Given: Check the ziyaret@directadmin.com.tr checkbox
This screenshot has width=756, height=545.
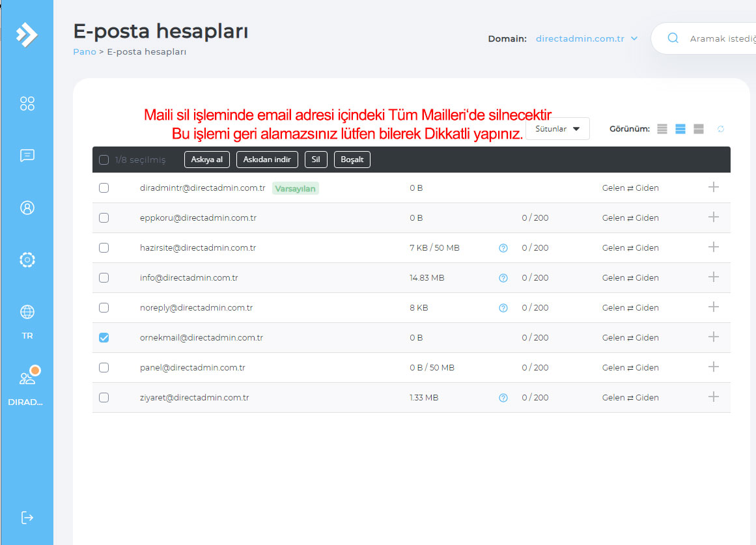Looking at the screenshot, I should pos(104,397).
